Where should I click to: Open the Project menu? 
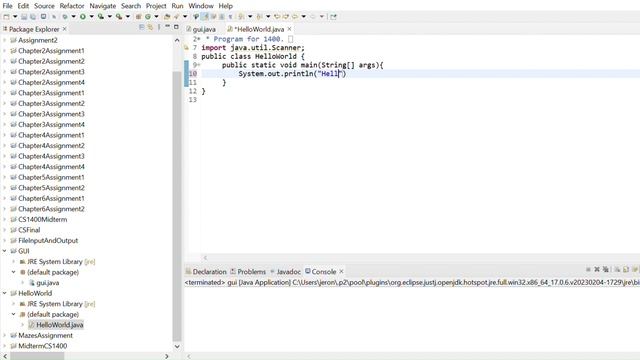(x=156, y=6)
